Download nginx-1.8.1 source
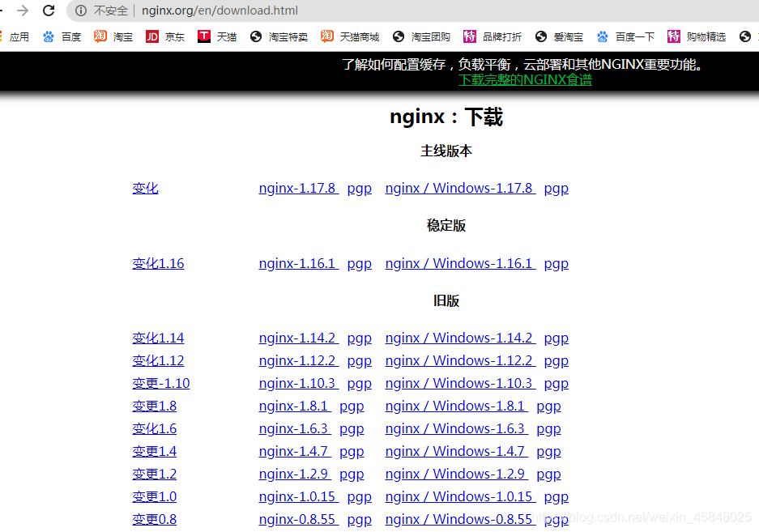The image size is (759, 532). pyautogui.click(x=294, y=406)
